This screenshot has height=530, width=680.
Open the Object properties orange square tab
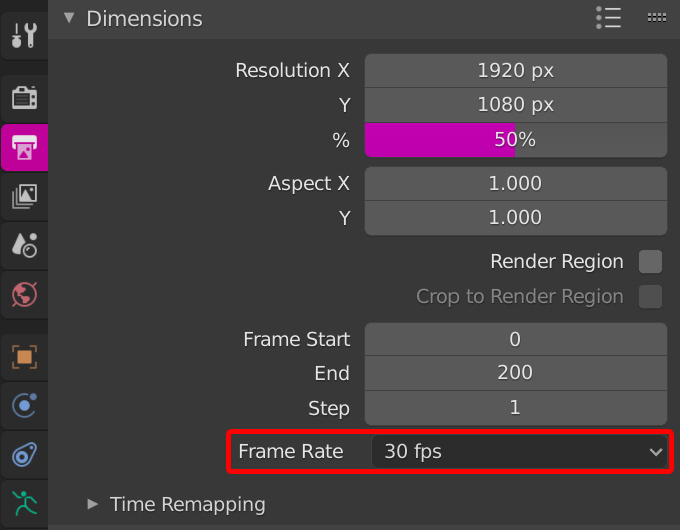[24, 356]
